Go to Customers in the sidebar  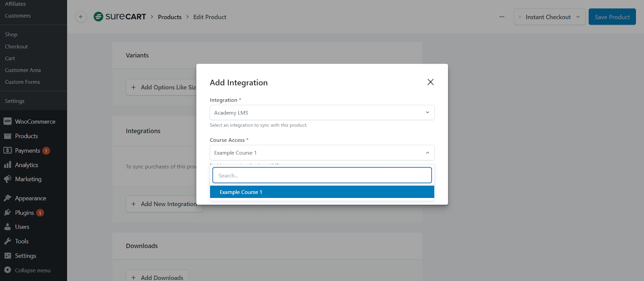pyautogui.click(x=18, y=16)
